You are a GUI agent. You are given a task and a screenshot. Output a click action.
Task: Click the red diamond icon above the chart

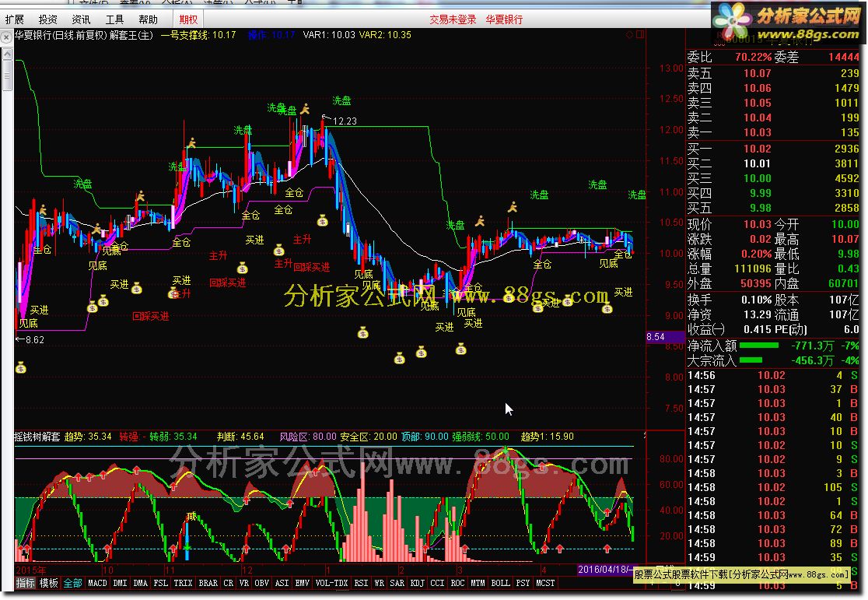tap(629, 34)
